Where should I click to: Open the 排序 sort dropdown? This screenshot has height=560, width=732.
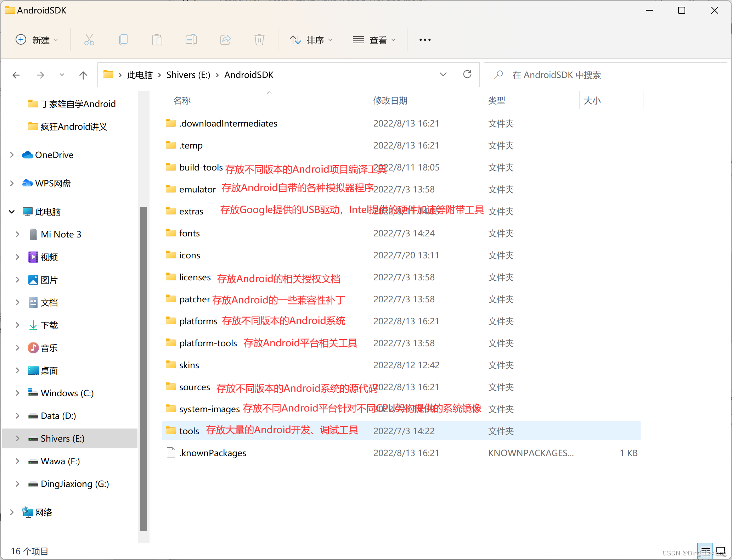click(311, 40)
